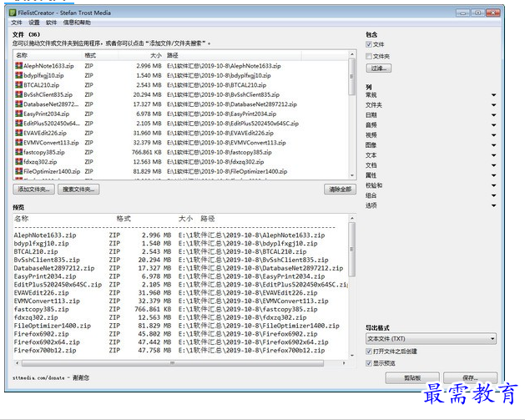525x420 pixels.
Task: Click the AlephNote1633.zip file icon
Action: point(18,66)
